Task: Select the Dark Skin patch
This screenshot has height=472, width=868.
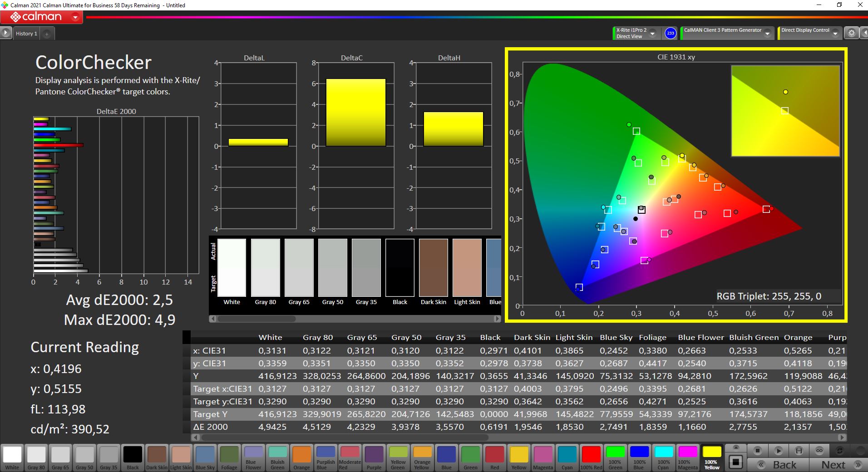Action: pos(157,457)
